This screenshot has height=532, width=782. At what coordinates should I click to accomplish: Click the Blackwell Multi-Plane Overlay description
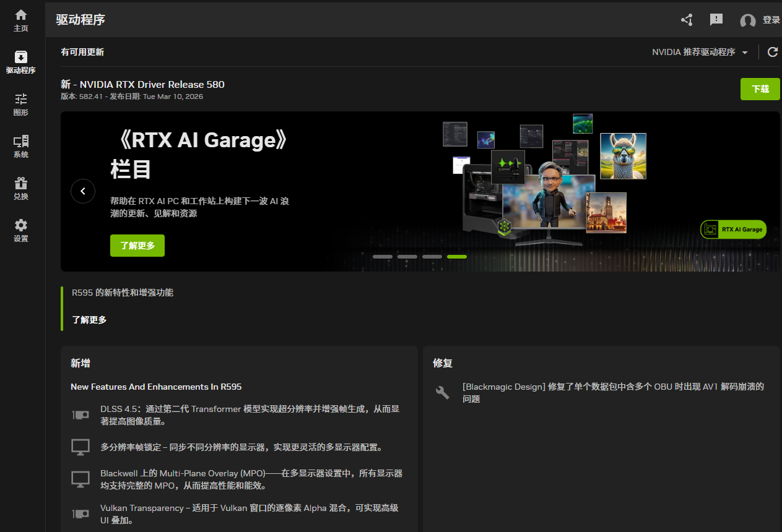coord(251,479)
